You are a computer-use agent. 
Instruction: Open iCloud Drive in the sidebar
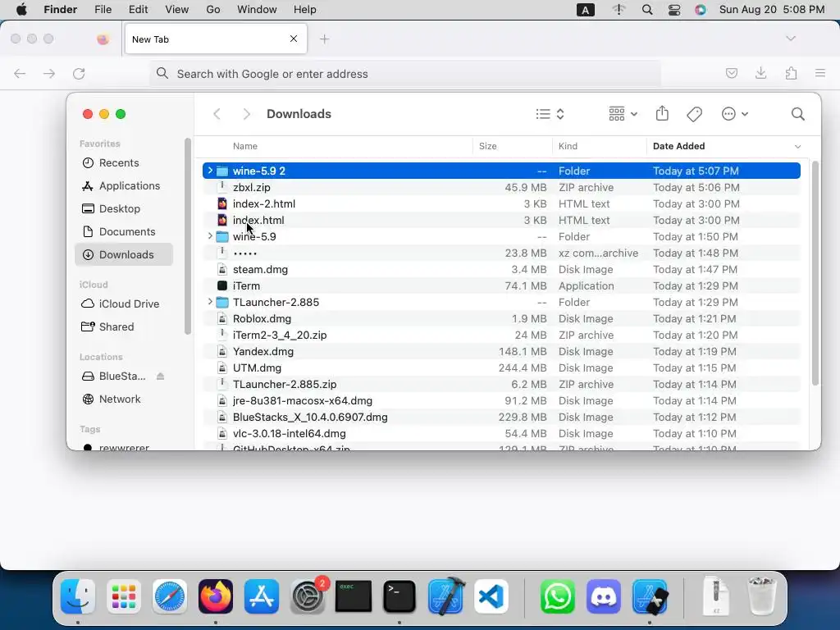click(124, 304)
